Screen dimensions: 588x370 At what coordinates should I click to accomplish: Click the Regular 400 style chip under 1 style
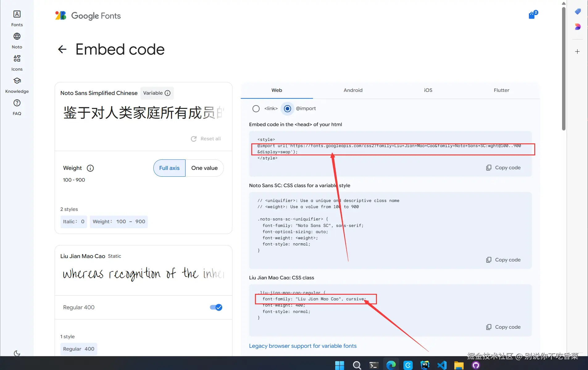(x=79, y=349)
